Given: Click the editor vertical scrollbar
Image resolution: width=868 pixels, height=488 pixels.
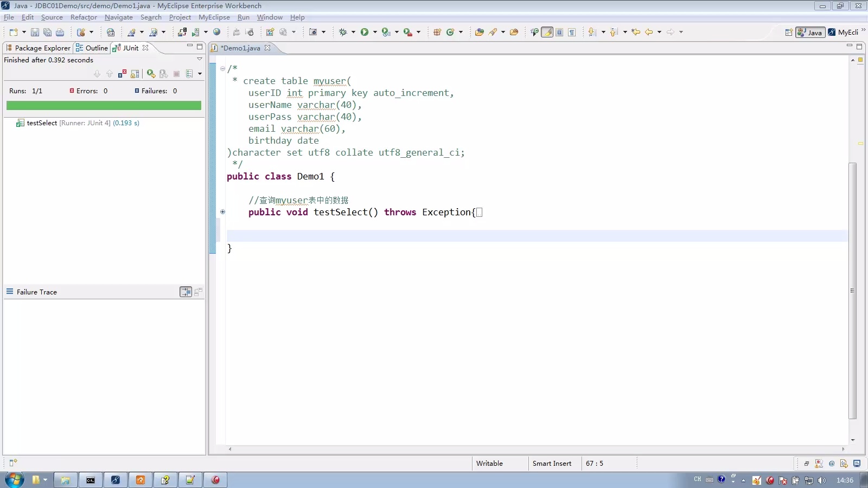Looking at the screenshot, I should tap(852, 291).
